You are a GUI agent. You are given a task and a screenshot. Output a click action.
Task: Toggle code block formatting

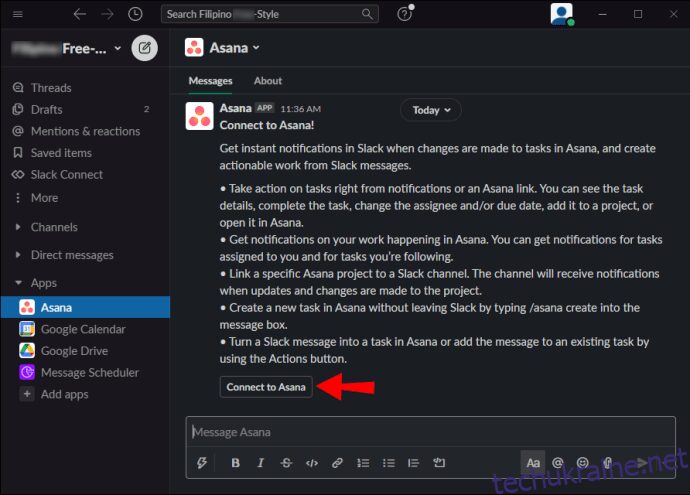pyautogui.click(x=439, y=463)
